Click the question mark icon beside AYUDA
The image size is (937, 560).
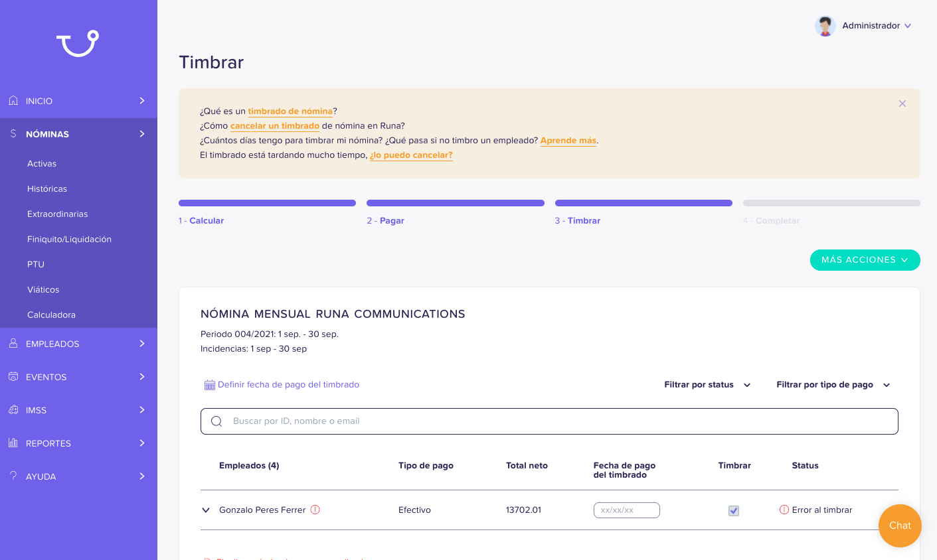point(13,476)
